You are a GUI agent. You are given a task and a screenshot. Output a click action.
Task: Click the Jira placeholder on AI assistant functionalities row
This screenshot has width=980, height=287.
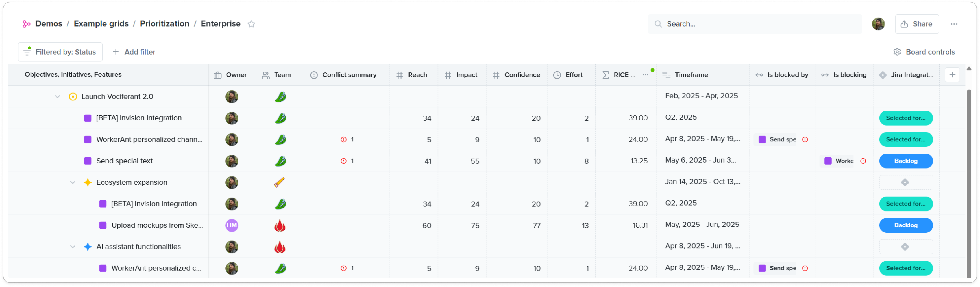point(905,247)
